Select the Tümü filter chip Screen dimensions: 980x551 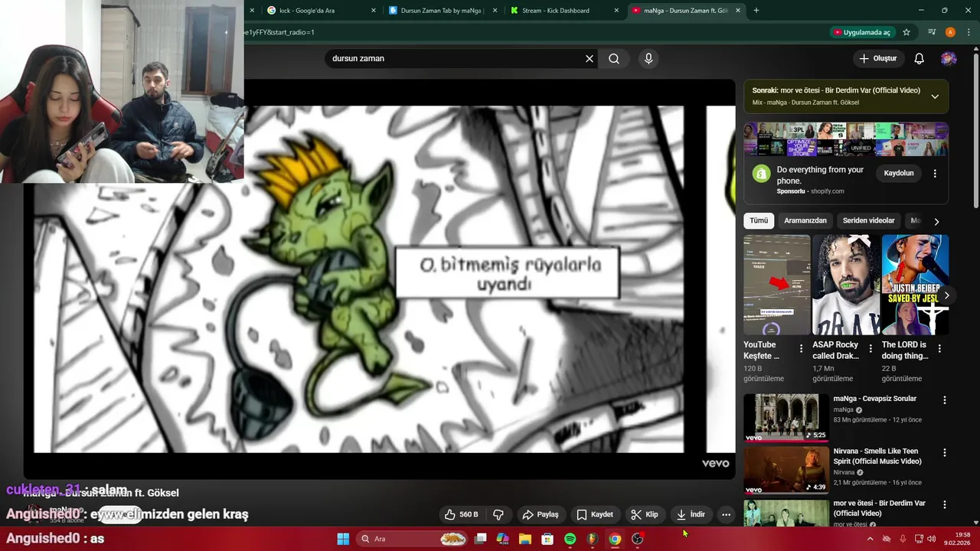[x=759, y=221]
